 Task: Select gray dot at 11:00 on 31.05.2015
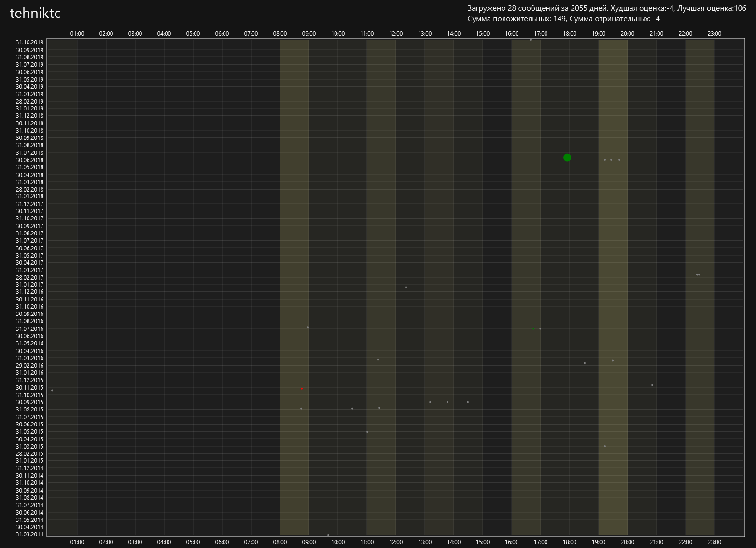tap(367, 432)
